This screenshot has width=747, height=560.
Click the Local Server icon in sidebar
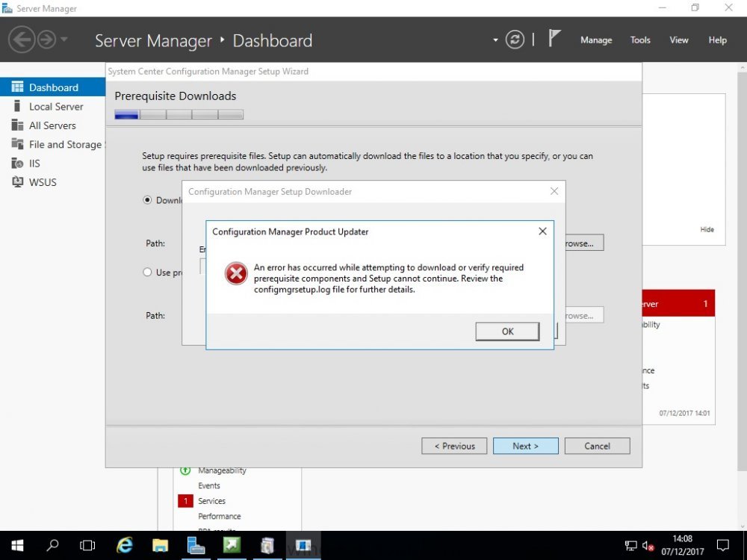pyautogui.click(x=17, y=106)
